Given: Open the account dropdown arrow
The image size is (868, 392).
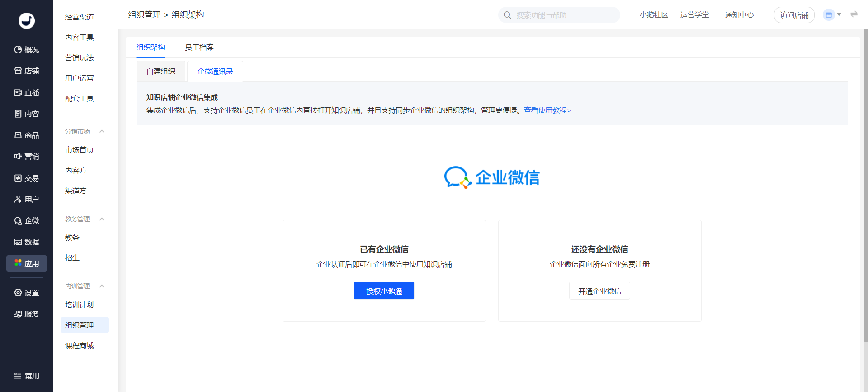Looking at the screenshot, I should tap(839, 15).
